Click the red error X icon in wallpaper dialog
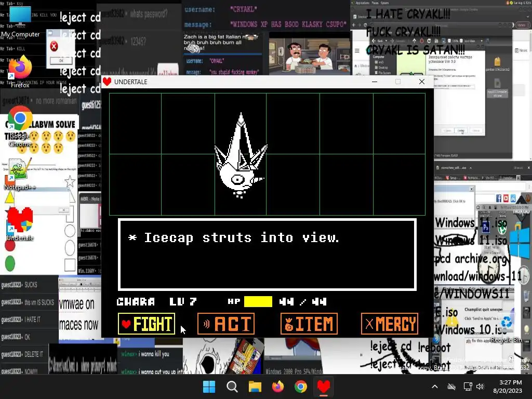The width and height of the screenshot is (532, 399). pos(54,46)
